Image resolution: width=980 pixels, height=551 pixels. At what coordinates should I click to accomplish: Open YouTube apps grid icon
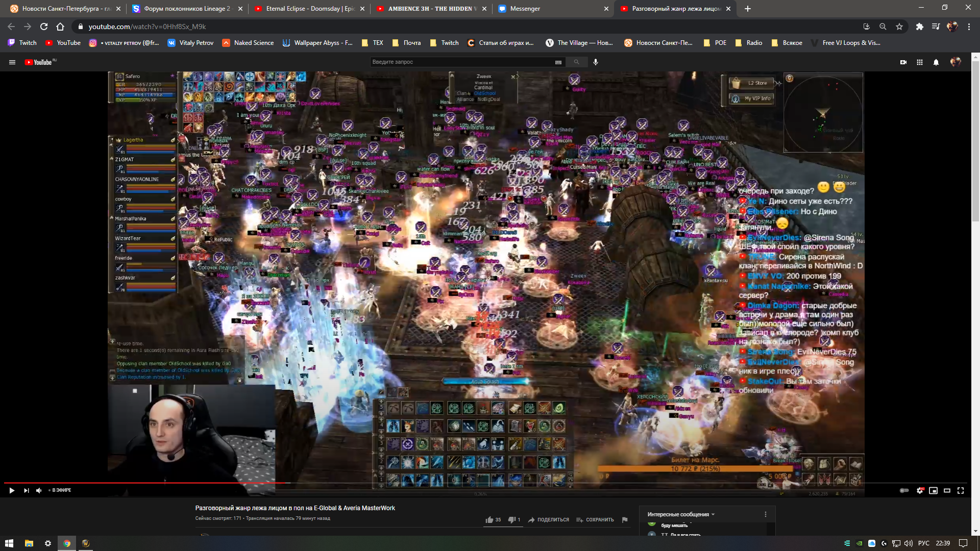tap(919, 62)
